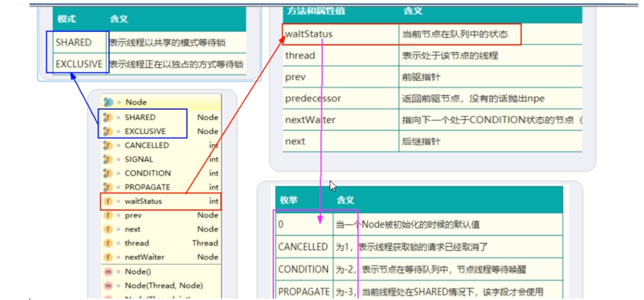This screenshot has width=644, height=300.
Task: Click the class icon beside Node
Action: pos(108,102)
